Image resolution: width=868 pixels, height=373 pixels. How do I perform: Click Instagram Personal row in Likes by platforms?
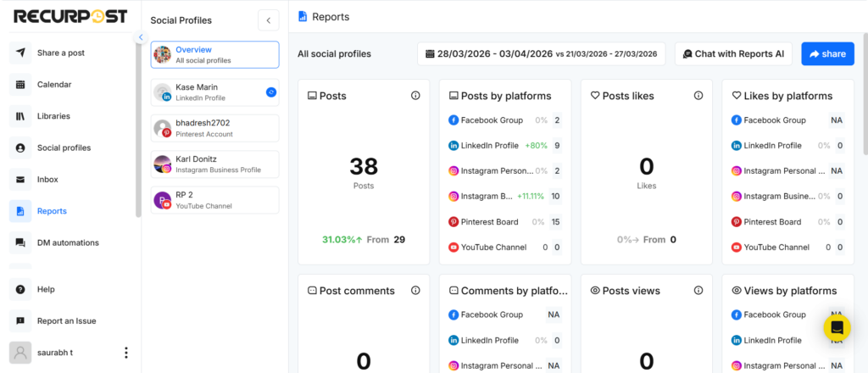788,171
